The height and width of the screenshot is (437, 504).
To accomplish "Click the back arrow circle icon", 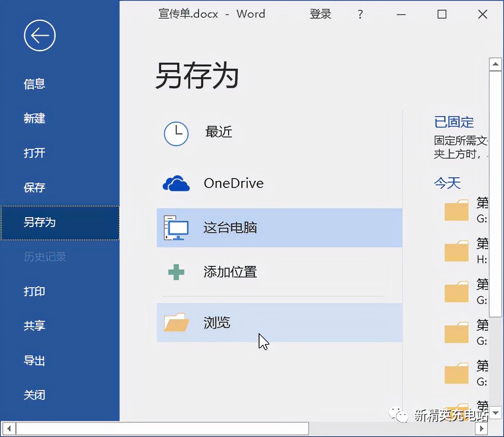I will (x=39, y=35).
